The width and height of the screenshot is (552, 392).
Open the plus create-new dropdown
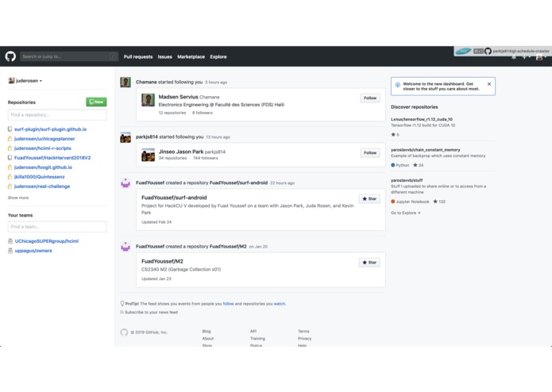click(527, 57)
